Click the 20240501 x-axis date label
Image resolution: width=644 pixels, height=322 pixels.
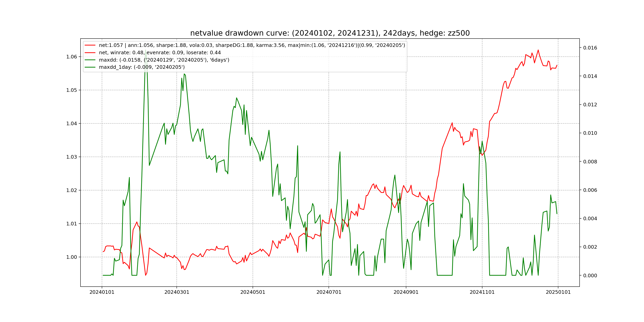pos(253,292)
